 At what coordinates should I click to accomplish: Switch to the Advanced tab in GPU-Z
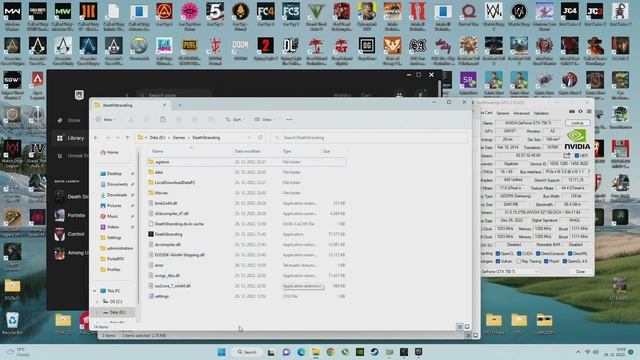point(521,113)
